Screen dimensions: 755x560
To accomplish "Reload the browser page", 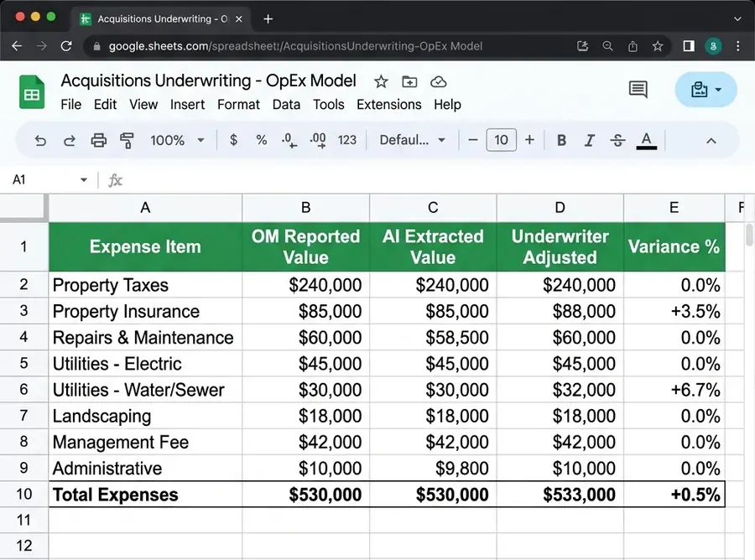I will [x=66, y=46].
